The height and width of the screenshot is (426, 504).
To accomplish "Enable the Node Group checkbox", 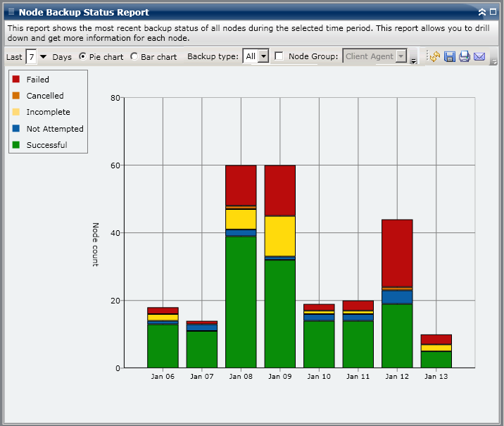I will pyautogui.click(x=279, y=56).
